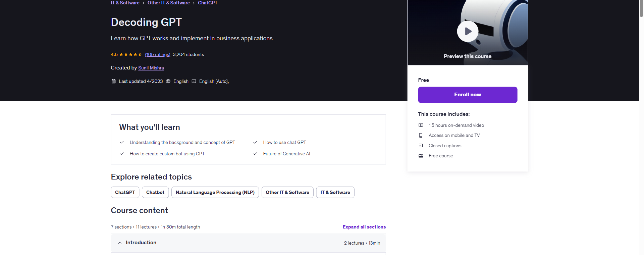Click the Closed captions icon in course includes

pyautogui.click(x=421, y=146)
